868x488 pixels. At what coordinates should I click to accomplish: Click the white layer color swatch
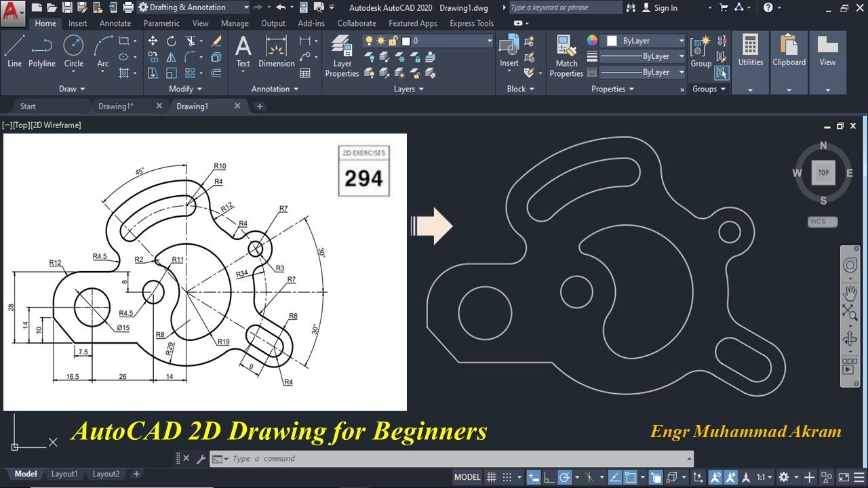click(406, 41)
